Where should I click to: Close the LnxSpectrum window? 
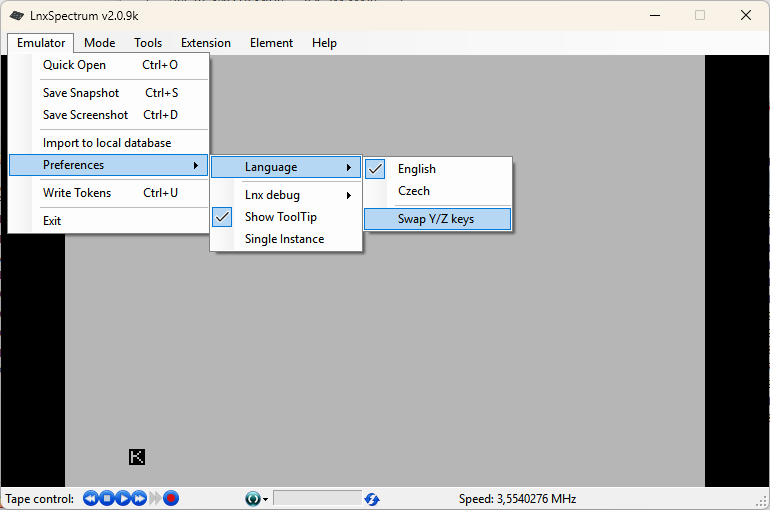click(745, 16)
